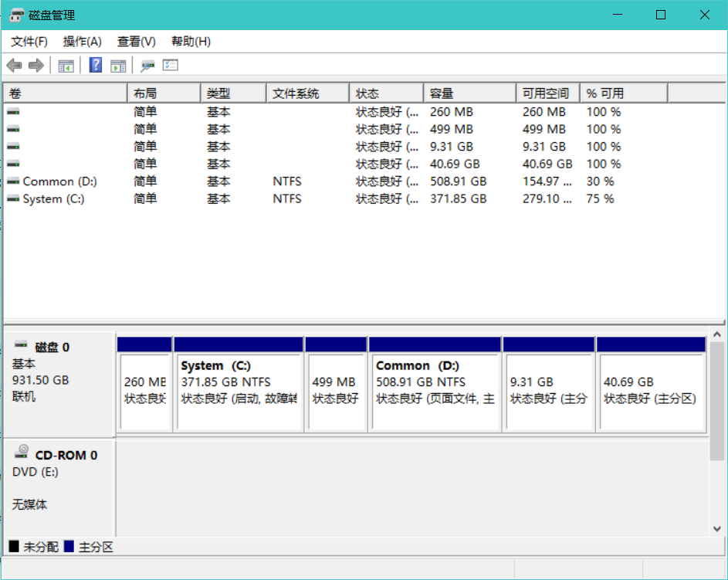Select the volume icon of the 260 MB row
The width and height of the screenshot is (728, 580).
point(13,112)
